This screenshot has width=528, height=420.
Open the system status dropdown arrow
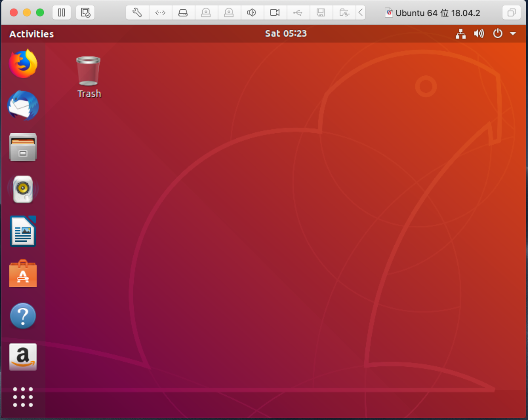(513, 34)
